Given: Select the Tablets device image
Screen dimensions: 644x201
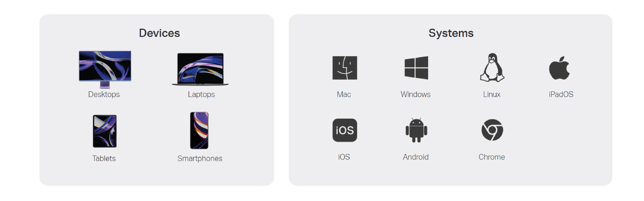Looking at the screenshot, I should point(105,131).
